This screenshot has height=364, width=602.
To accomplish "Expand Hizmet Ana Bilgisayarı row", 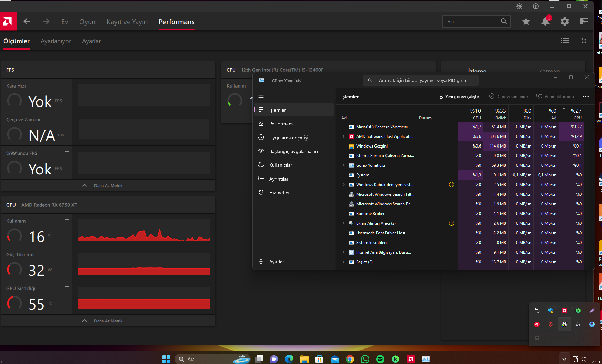I will pos(343,252).
